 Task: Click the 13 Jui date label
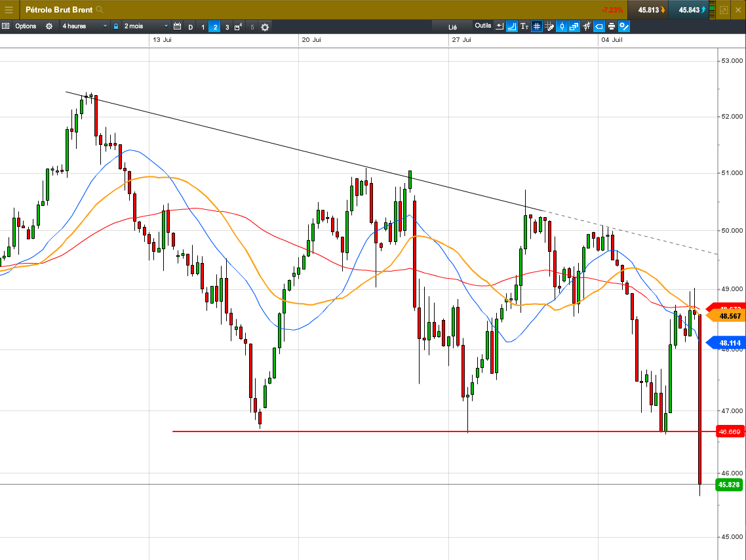click(x=162, y=40)
